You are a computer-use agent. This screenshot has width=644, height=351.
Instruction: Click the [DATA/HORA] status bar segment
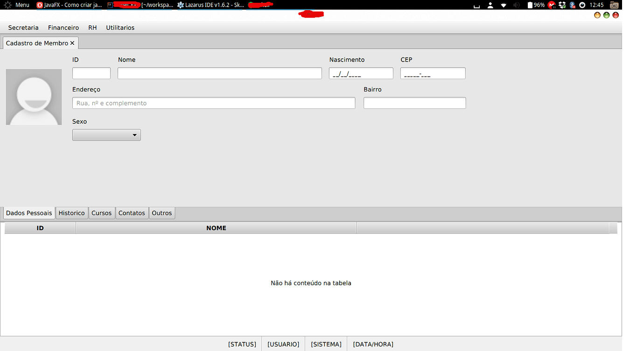373,344
